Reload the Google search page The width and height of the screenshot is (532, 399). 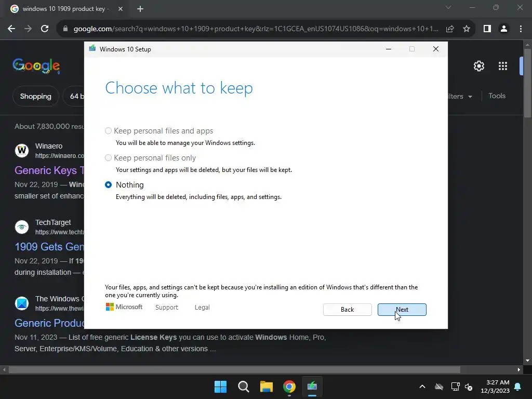tap(45, 29)
